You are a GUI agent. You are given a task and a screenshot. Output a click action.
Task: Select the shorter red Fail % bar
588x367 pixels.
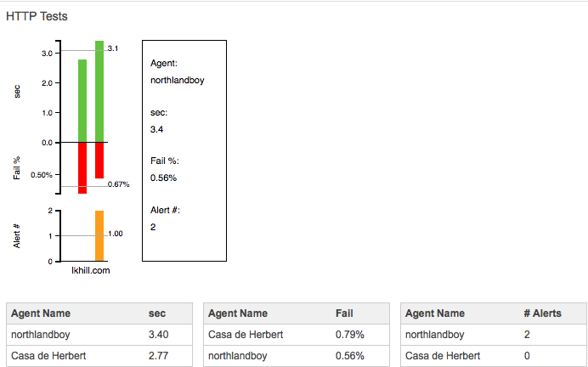[x=99, y=161]
